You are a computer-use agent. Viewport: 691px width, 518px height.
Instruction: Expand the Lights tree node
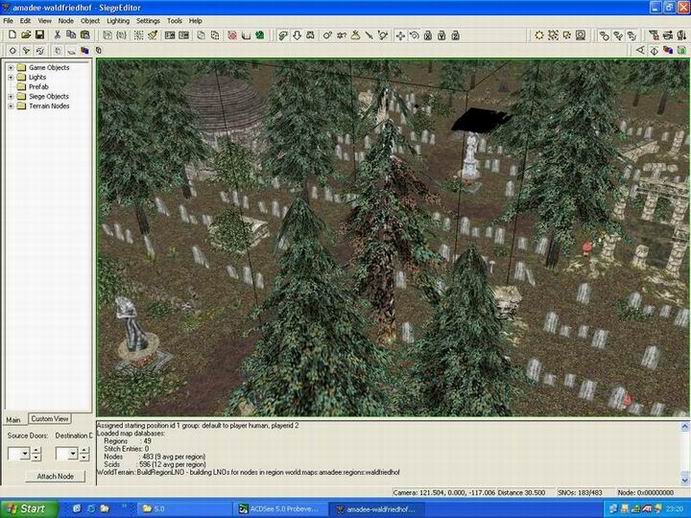tap(11, 77)
